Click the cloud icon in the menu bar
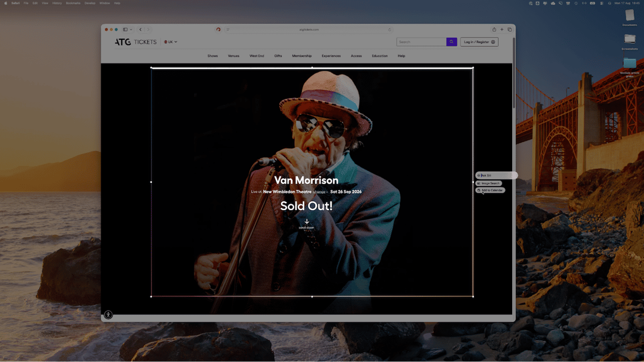The width and height of the screenshot is (644, 362). (553, 3)
